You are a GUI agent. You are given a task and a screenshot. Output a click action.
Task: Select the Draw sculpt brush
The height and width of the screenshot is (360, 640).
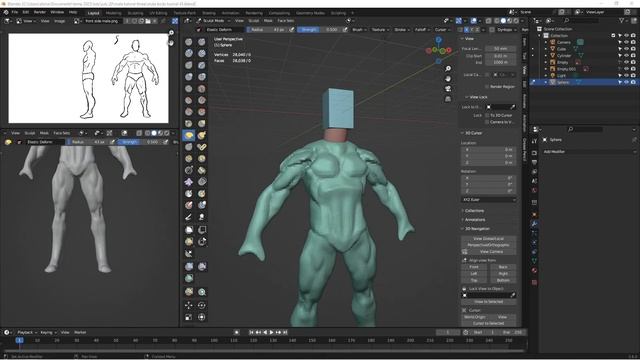click(x=189, y=42)
